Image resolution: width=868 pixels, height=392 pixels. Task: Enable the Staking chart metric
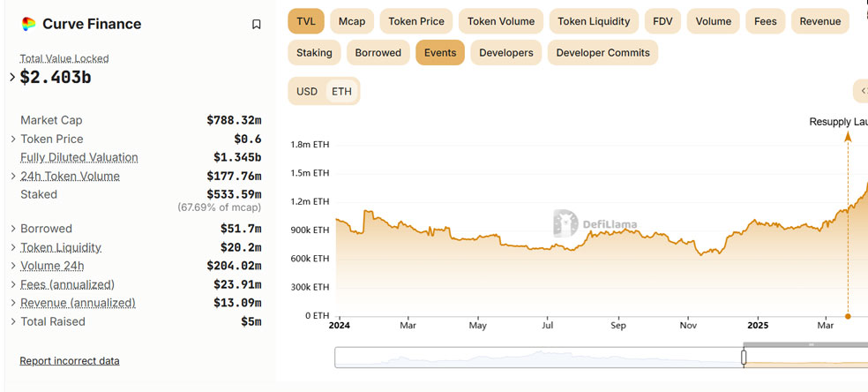coord(314,53)
